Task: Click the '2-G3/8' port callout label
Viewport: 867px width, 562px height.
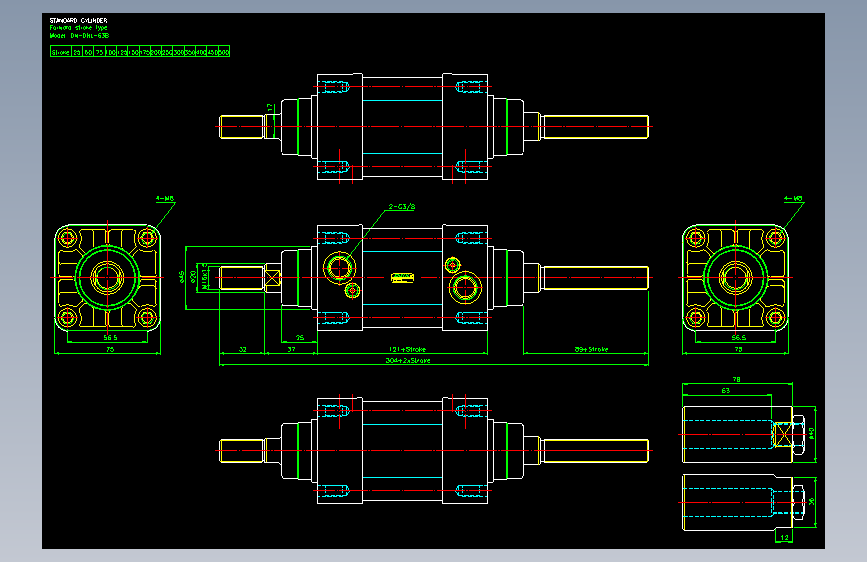Action: (x=401, y=207)
